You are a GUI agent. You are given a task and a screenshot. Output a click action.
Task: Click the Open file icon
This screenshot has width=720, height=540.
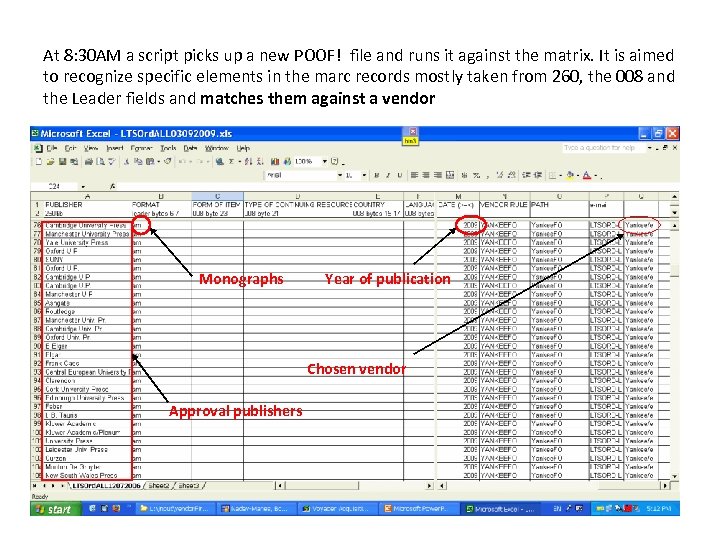point(50,162)
